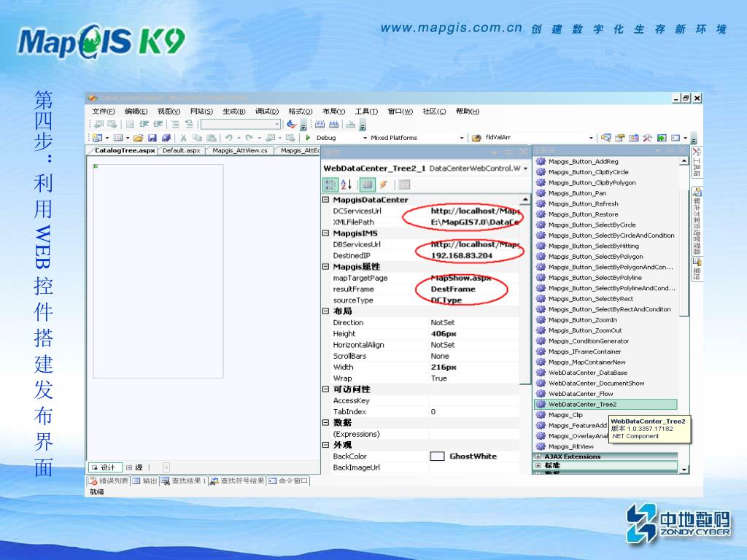Viewport: 747px width, 560px height.
Task: Start debugging with the green play icon
Action: tap(308, 138)
